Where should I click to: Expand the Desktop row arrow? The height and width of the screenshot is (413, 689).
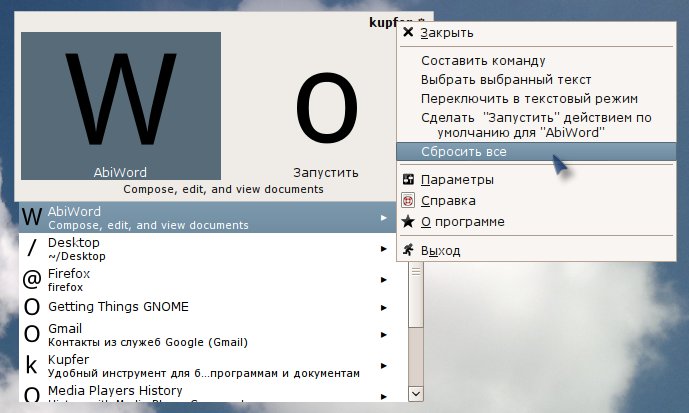[384, 249]
